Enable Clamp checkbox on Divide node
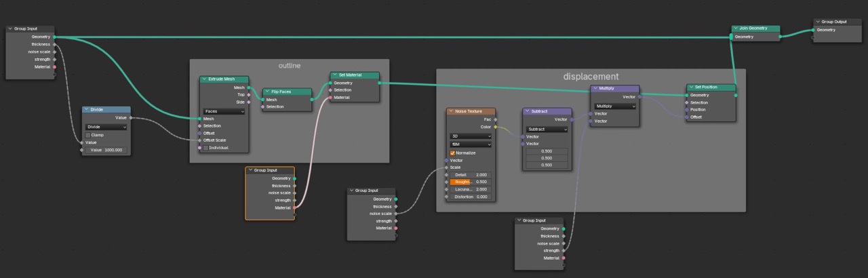Image resolution: width=868 pixels, height=278 pixels. click(x=88, y=135)
